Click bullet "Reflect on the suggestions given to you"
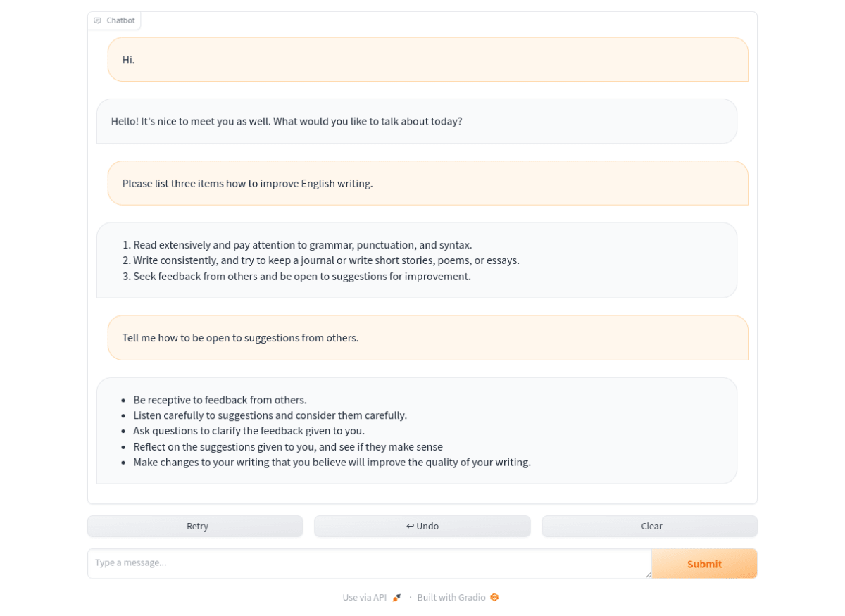 (288, 446)
